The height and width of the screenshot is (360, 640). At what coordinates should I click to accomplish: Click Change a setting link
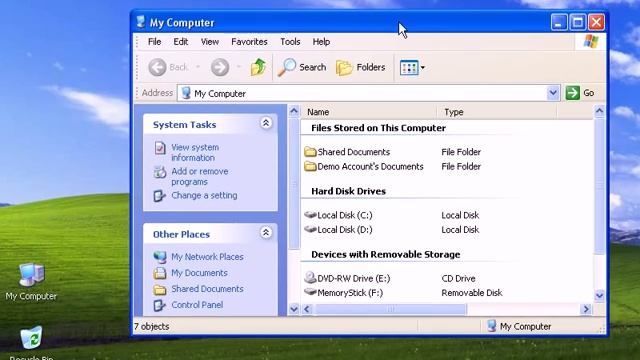pos(204,195)
